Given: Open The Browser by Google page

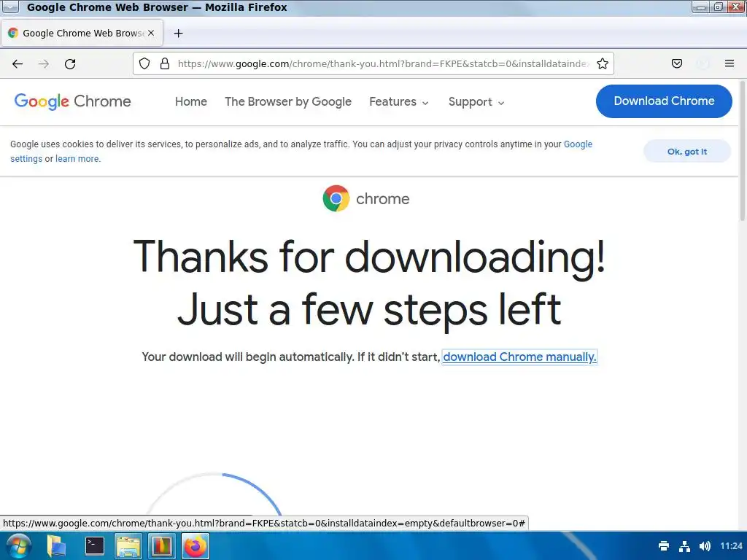Looking at the screenshot, I should pos(288,101).
